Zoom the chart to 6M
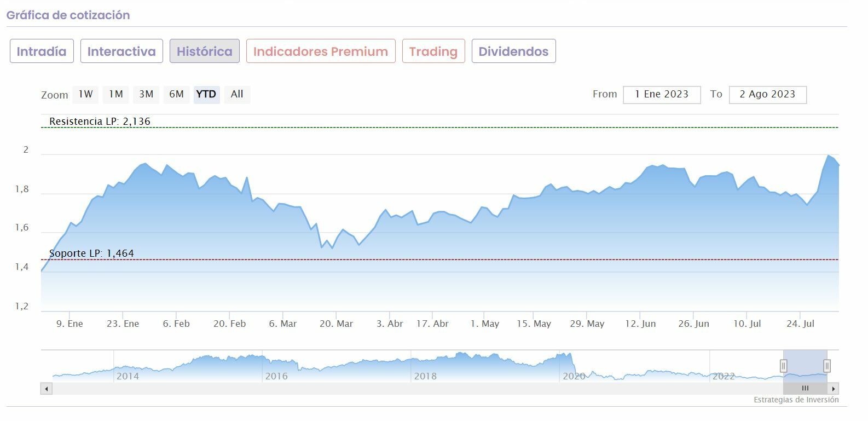This screenshot has height=421, width=868. 176,94
